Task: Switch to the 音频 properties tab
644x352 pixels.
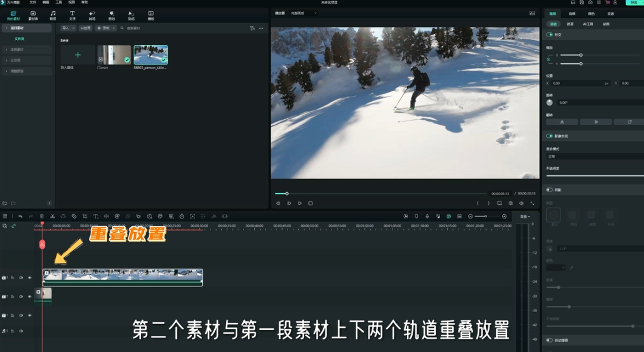Action: (x=572, y=14)
